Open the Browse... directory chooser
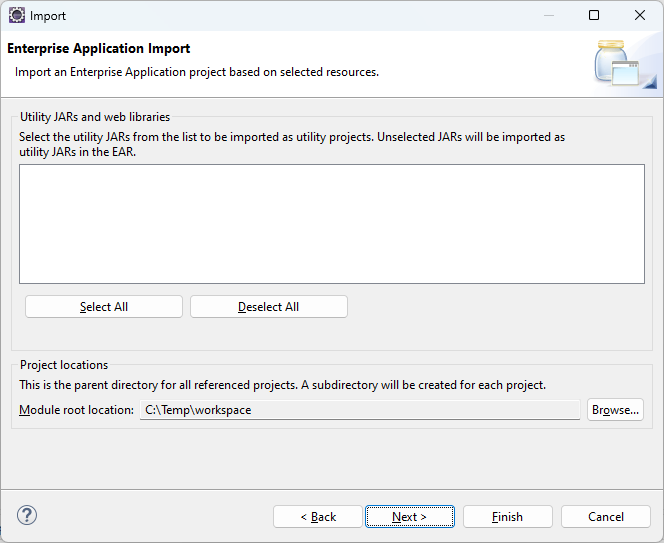664x543 pixels. (x=615, y=410)
